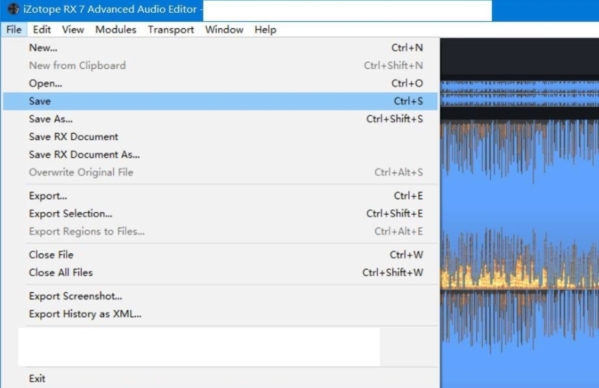The image size is (599, 388).
Task: Select Export... menu item
Action: click(220, 196)
